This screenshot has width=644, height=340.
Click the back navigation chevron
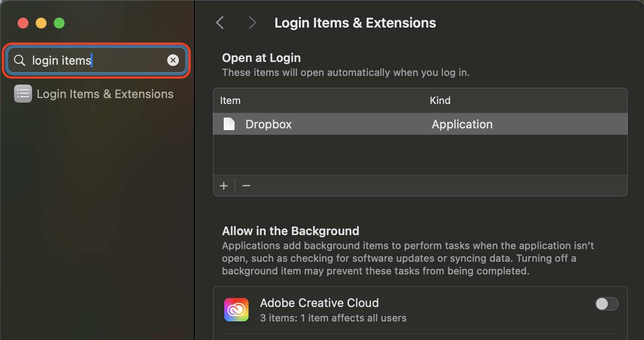[220, 22]
